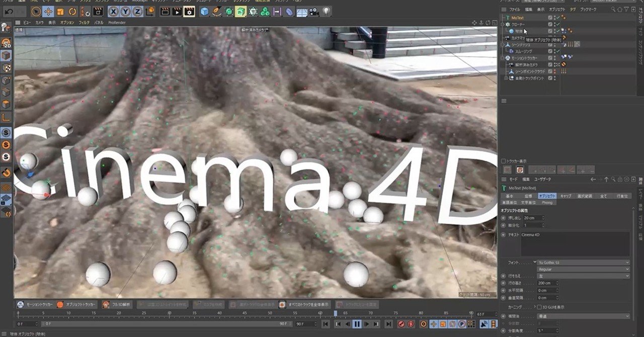Image resolution: width=644 pixels, height=337 pixels.
Task: Select the Scale tool
Action: (60, 11)
